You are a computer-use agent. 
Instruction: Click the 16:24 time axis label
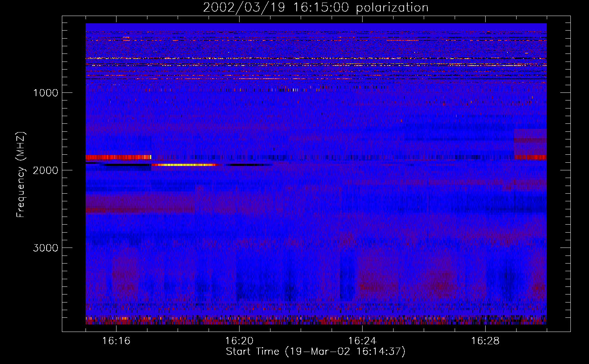(x=362, y=341)
